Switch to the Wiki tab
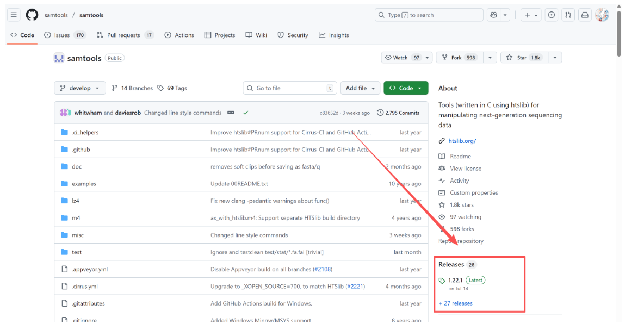This screenshot has width=644, height=336. coord(256,35)
